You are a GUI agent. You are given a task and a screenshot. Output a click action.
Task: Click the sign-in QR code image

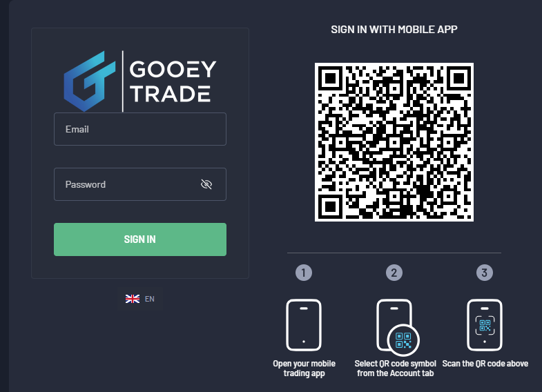(x=394, y=142)
